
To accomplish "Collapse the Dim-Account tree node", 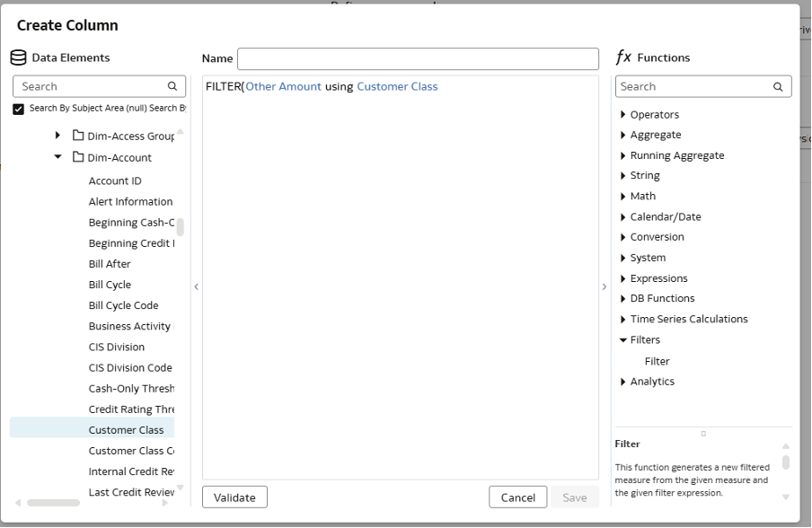I will pos(58,157).
